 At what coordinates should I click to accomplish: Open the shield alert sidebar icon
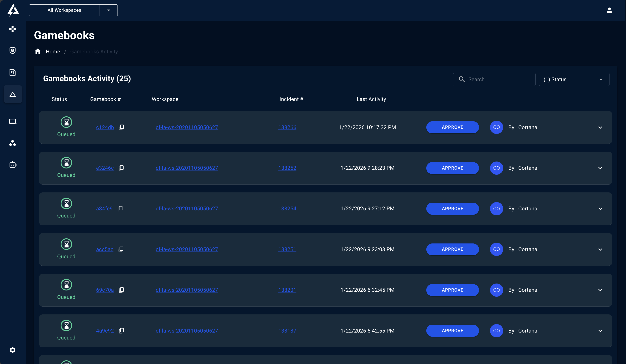[12, 50]
